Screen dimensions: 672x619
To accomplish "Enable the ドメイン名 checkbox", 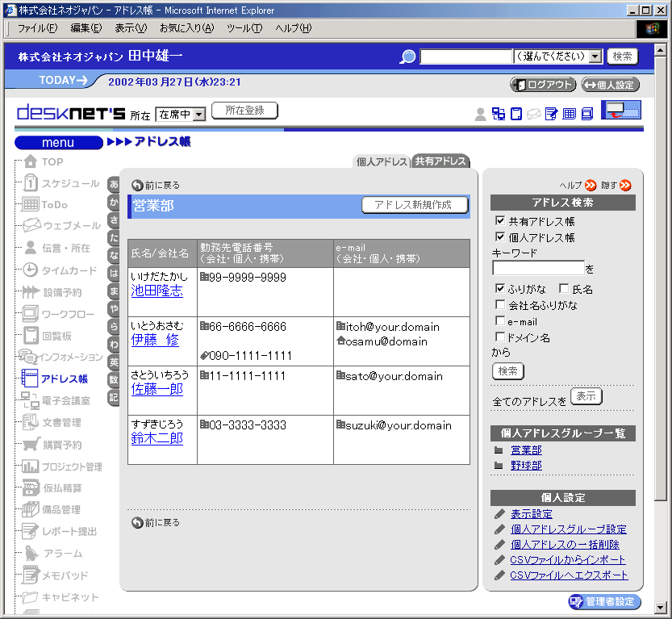I will click(500, 337).
